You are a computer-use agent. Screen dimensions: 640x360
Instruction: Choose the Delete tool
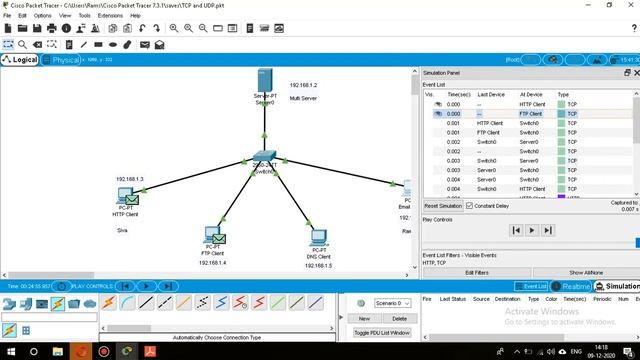point(37,44)
